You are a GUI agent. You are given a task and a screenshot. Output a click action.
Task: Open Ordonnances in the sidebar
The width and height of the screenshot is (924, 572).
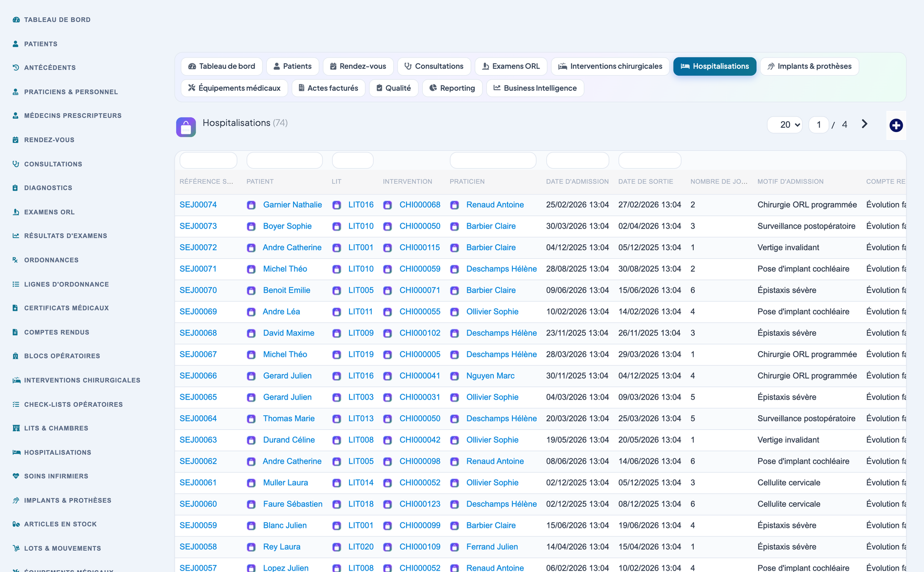pyautogui.click(x=51, y=260)
